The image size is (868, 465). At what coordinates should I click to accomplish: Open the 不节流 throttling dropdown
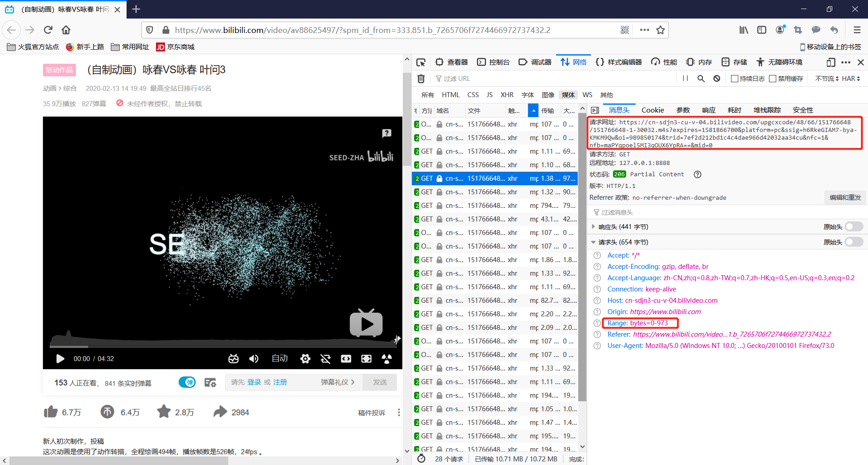click(x=827, y=79)
